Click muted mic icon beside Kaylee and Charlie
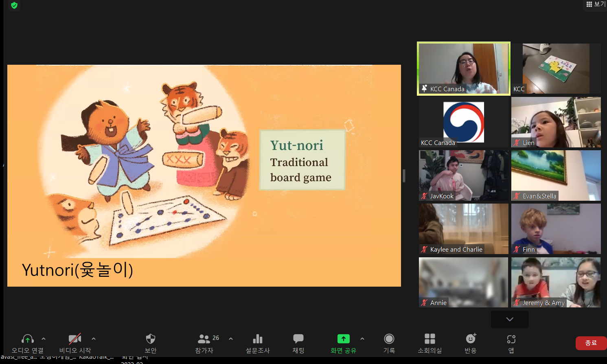The image size is (607, 364). coord(424,249)
